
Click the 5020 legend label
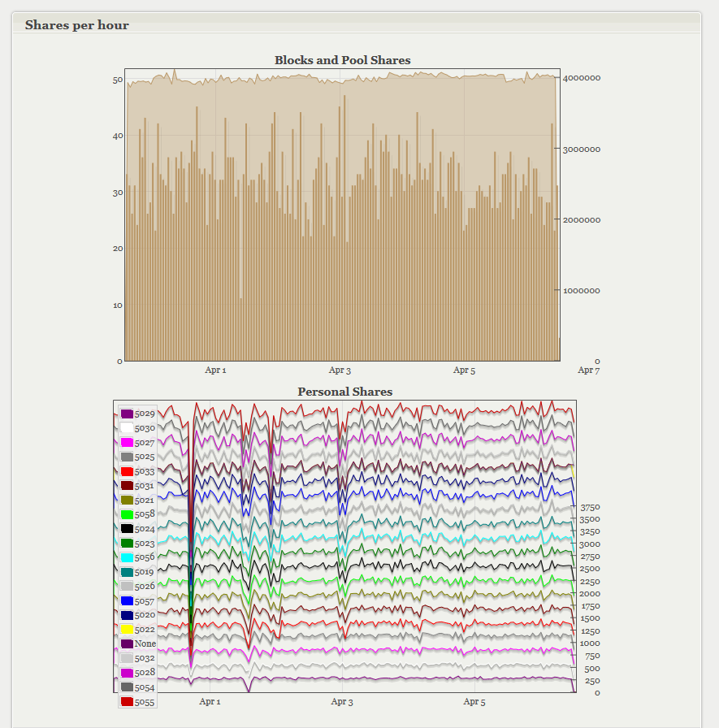[x=145, y=615]
